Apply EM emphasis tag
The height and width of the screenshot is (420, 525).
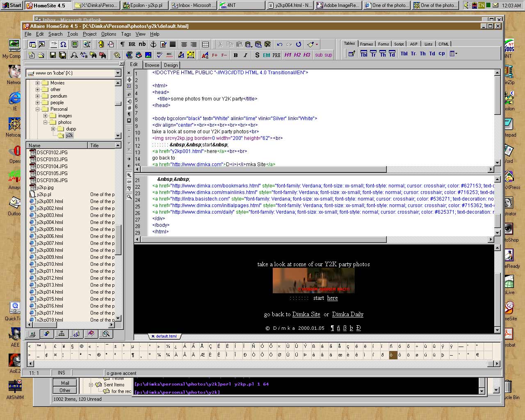point(267,55)
